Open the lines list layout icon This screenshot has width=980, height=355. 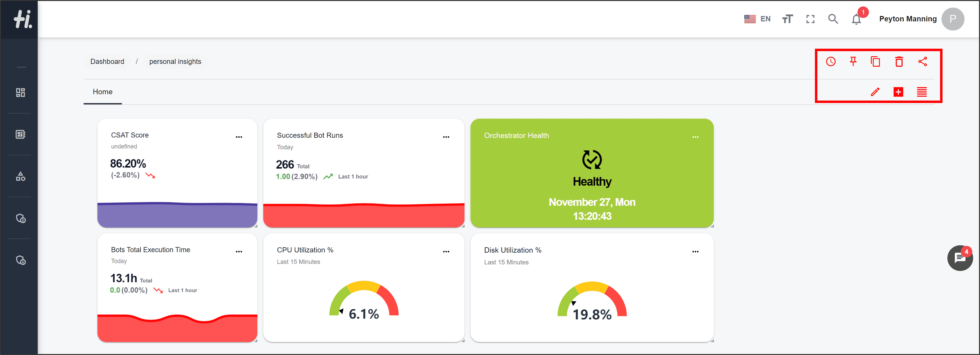[922, 92]
